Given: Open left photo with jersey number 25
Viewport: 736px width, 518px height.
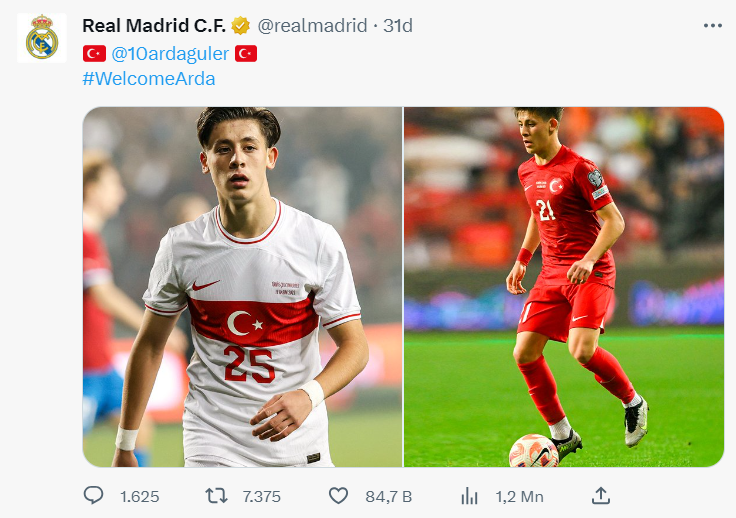Looking at the screenshot, I should pos(243,287).
